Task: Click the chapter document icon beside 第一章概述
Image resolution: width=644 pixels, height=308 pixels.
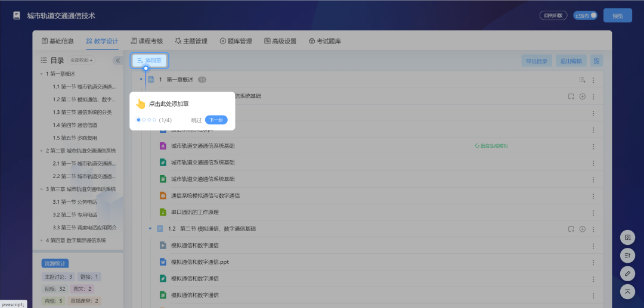Action: pos(151,80)
